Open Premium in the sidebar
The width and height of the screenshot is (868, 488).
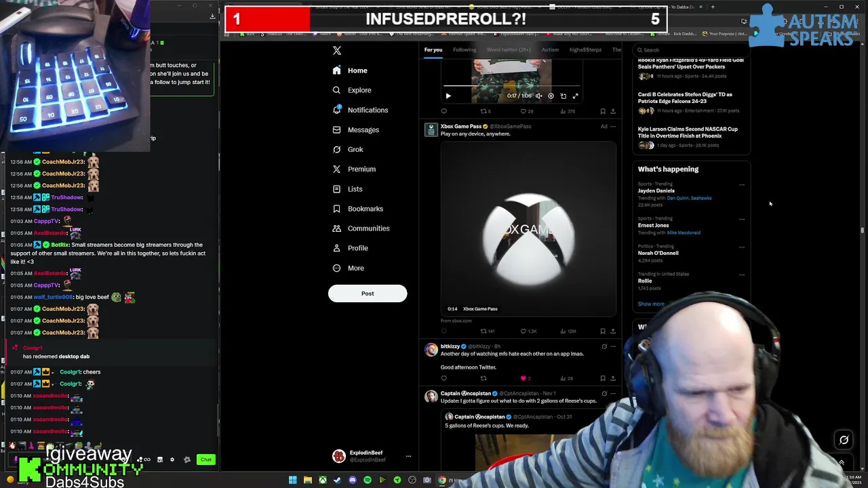pos(354,169)
